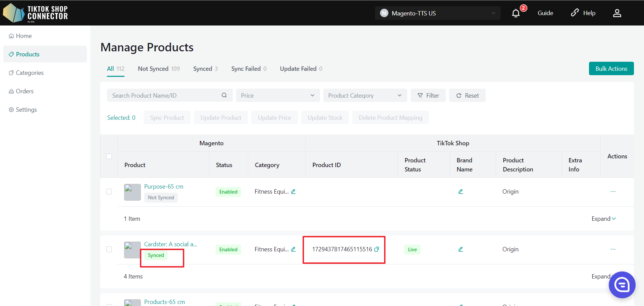Viewport: 644px width, 306px height.
Task: Open the Price dropdown filter
Action: (278, 95)
